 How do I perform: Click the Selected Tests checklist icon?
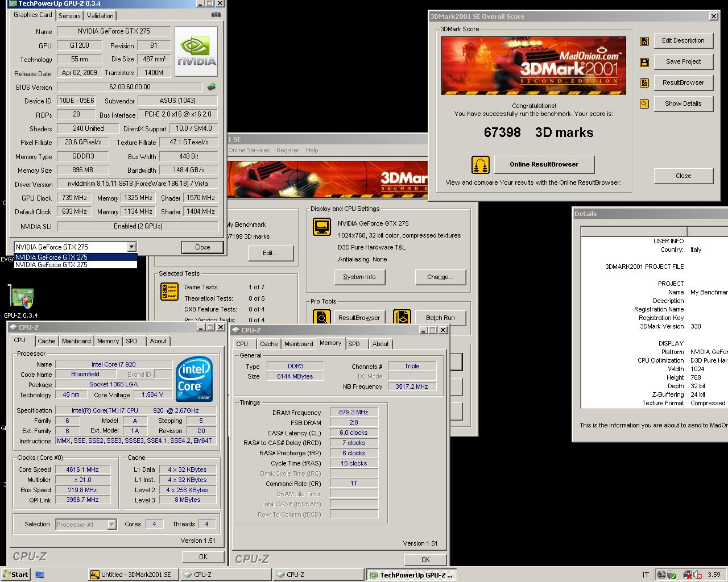[x=169, y=292]
